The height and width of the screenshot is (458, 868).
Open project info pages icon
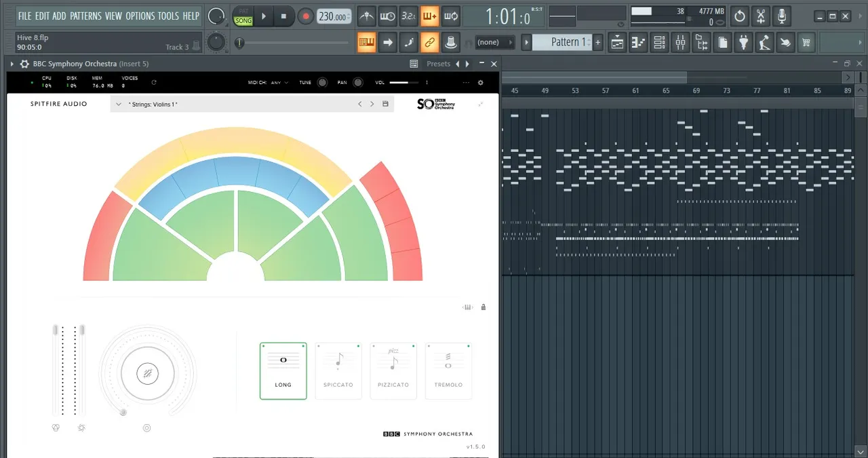(x=723, y=42)
